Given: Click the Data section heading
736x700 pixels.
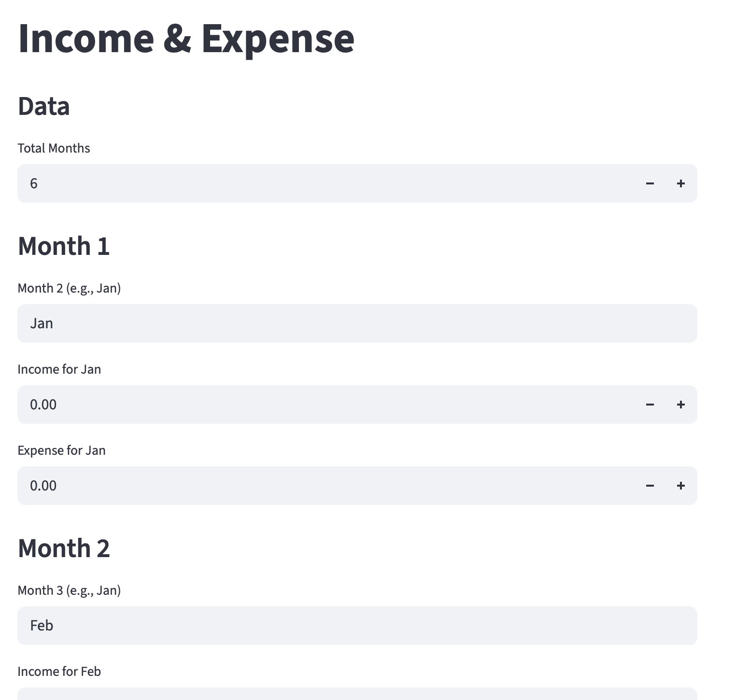Looking at the screenshot, I should (x=43, y=105).
